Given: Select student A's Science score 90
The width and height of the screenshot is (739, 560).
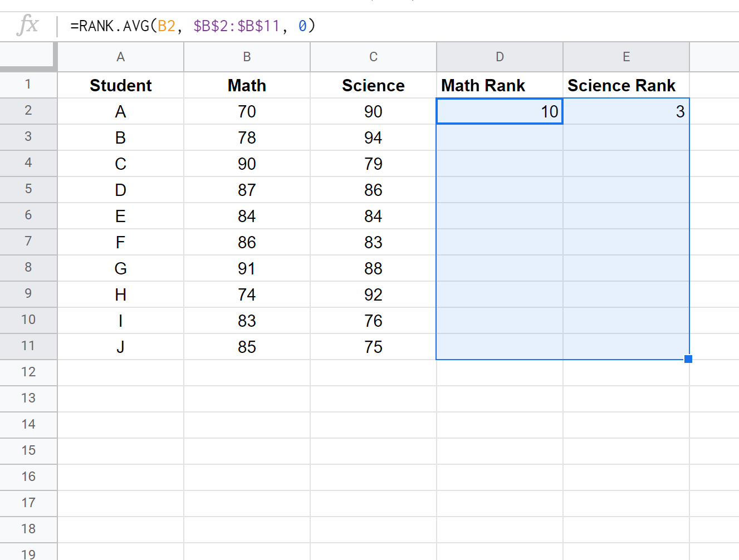Looking at the screenshot, I should click(x=373, y=111).
